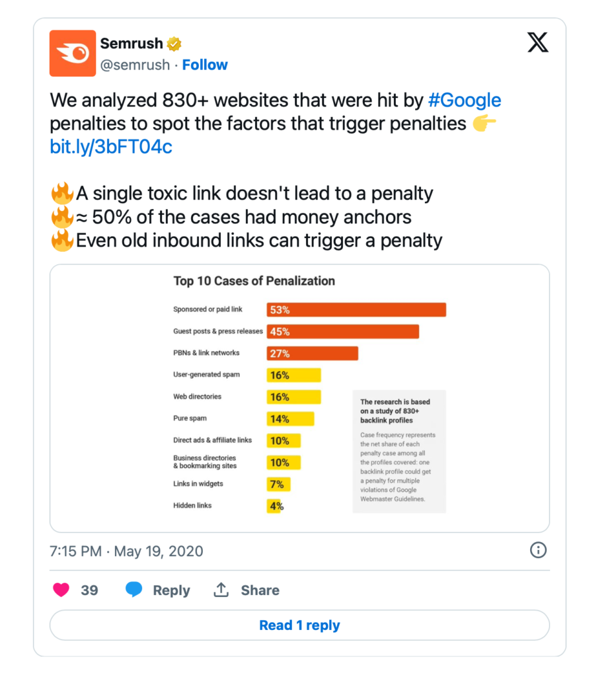
Task: Like the tweet with heart icon
Action: point(61,590)
